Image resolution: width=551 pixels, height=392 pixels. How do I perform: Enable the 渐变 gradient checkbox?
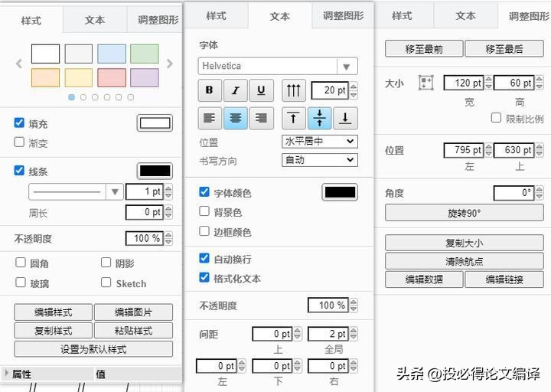19,142
